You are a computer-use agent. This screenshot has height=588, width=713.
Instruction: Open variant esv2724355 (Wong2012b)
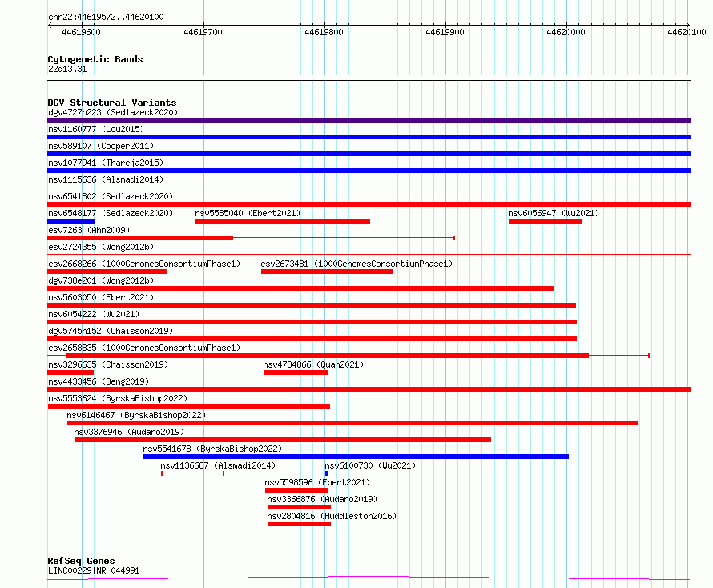[x=101, y=247]
